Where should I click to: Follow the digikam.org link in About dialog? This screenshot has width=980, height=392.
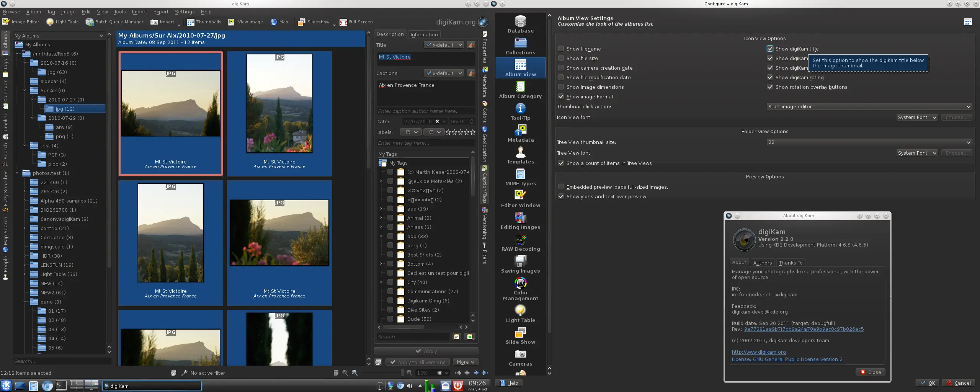(x=759, y=352)
